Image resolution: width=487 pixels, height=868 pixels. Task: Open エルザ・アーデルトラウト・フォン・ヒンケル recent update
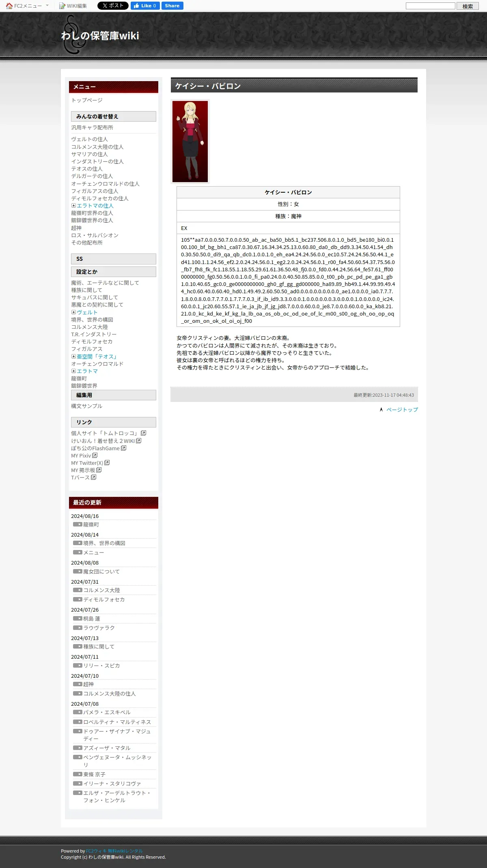(x=117, y=797)
